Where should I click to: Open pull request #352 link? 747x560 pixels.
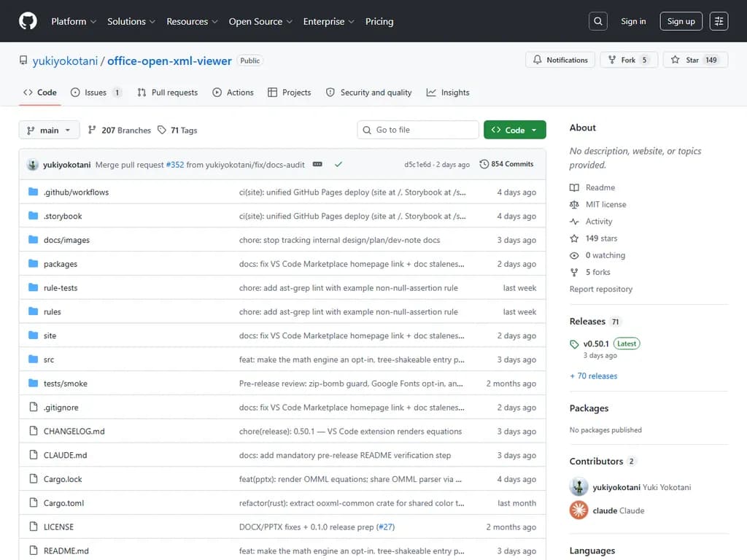tap(175, 165)
